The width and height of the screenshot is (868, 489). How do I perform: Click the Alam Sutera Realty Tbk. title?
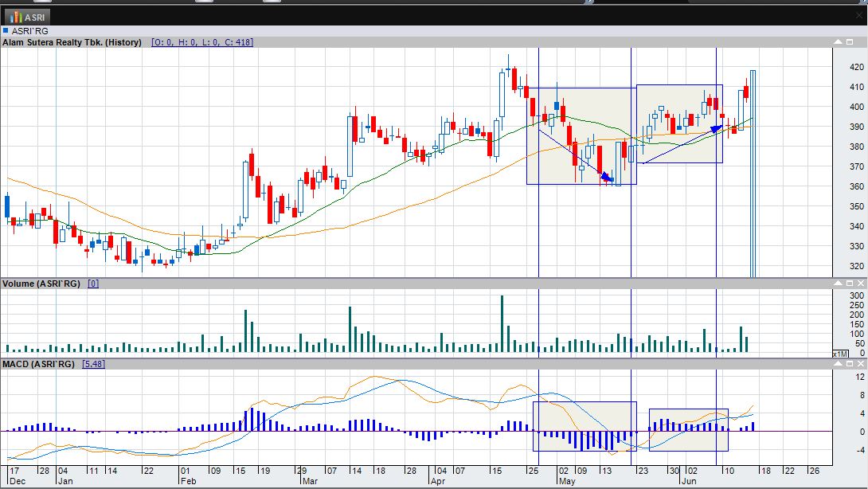click(x=72, y=42)
